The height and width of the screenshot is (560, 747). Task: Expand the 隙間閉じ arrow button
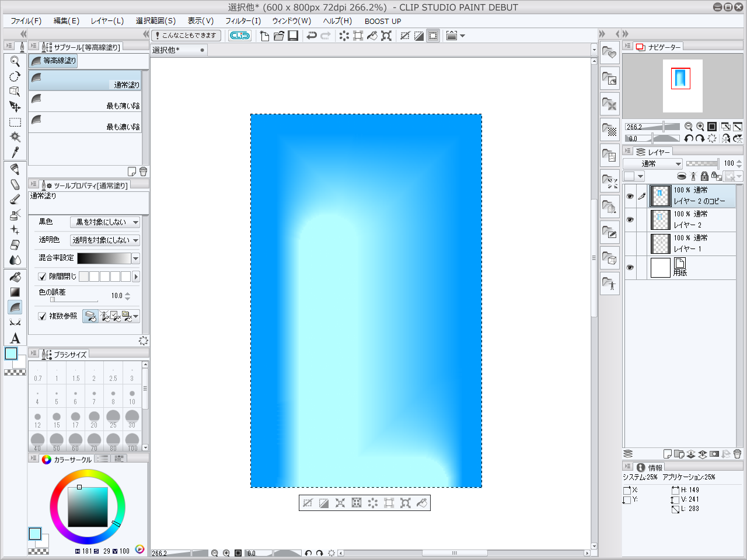coord(136,276)
